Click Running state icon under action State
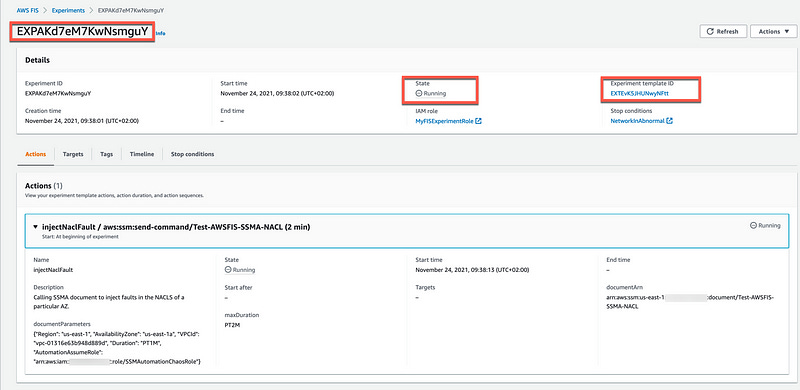Image resolution: width=800 pixels, height=390 pixels. click(228, 270)
